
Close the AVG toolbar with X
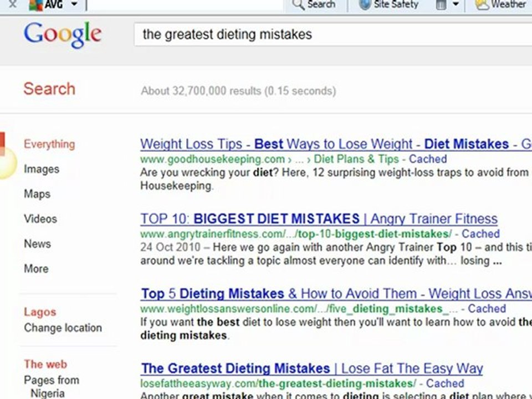coord(13,4)
